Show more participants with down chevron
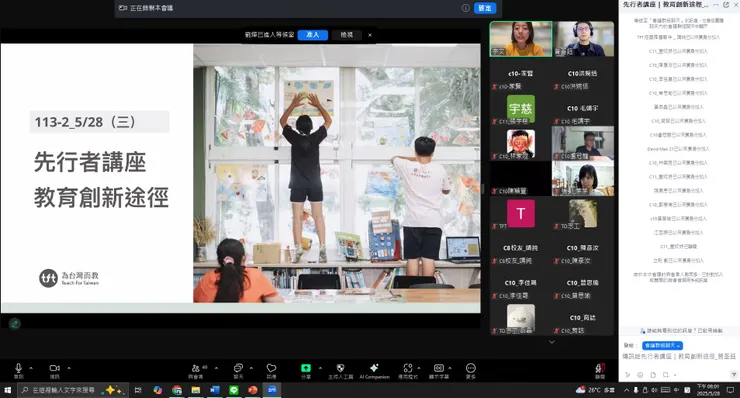The image size is (740, 398). coord(552,342)
